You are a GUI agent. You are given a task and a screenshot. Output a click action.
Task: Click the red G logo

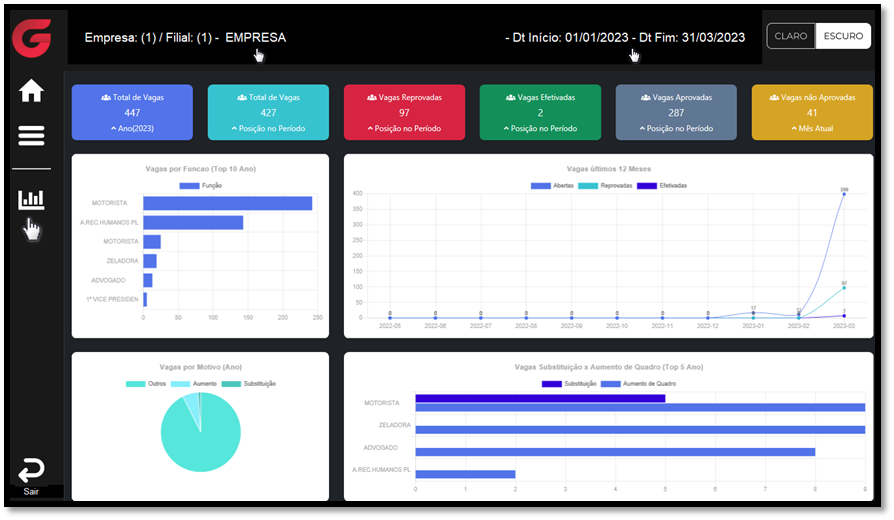pos(32,38)
